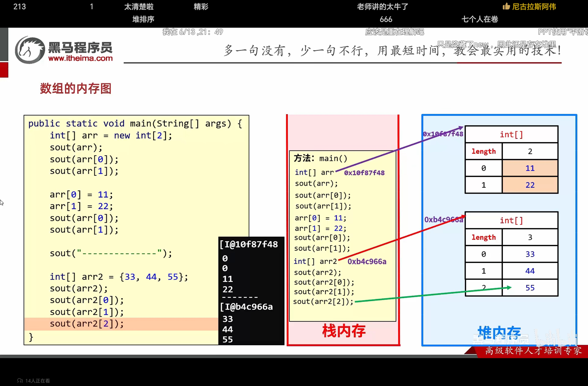Click the 老师讲的太牛了 danmaku comment

pos(382,7)
